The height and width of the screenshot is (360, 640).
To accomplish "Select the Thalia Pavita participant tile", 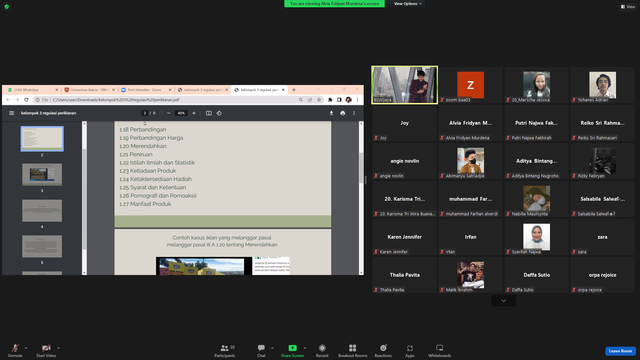I will [404, 275].
